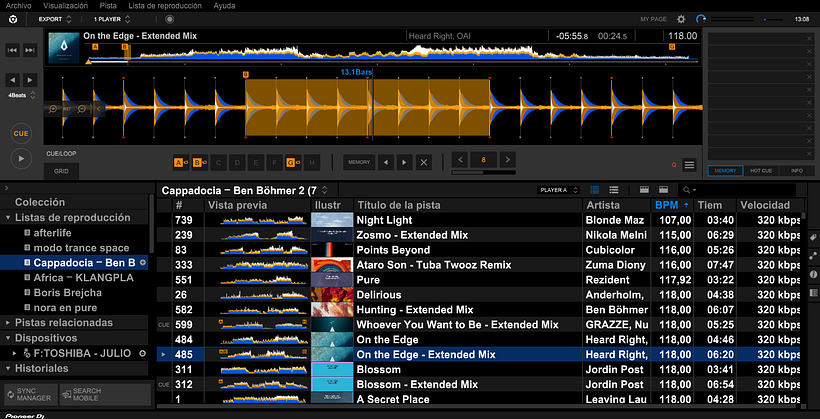Skip to the next track
820x419 pixels.
click(33, 50)
